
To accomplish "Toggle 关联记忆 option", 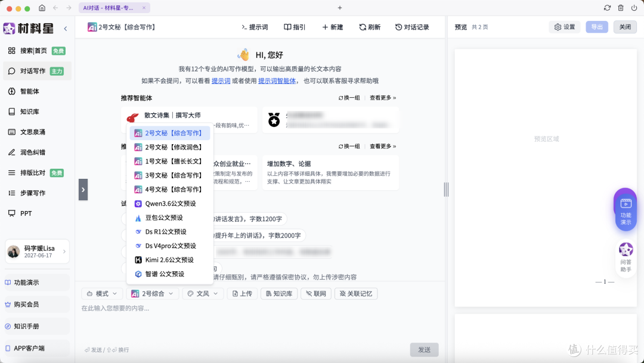I will tap(355, 294).
